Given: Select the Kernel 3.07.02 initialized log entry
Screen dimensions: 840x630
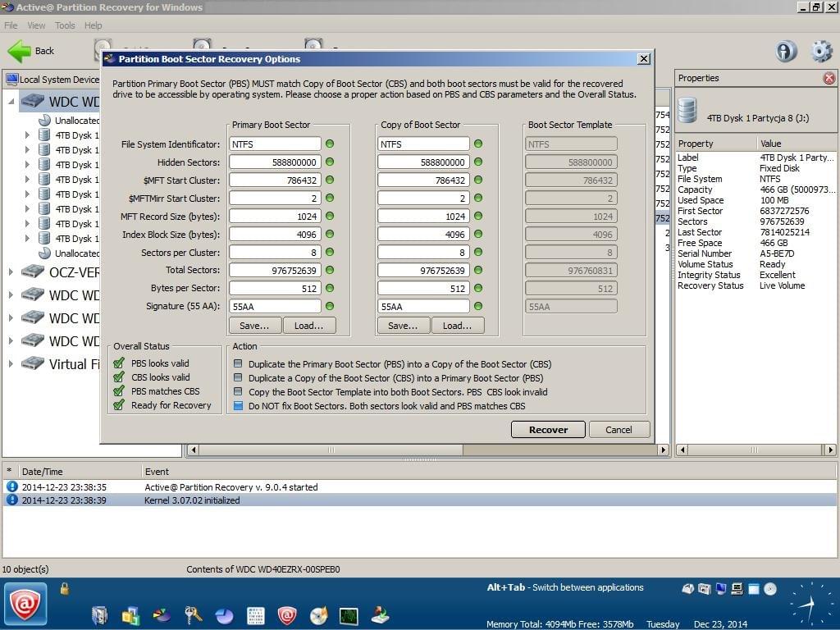Looking at the screenshot, I should [x=419, y=500].
